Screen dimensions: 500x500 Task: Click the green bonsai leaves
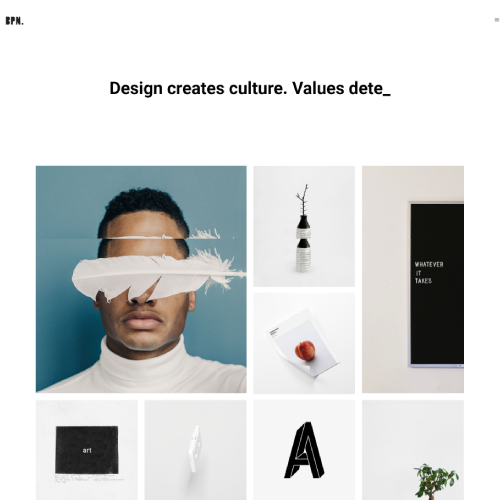[436, 478]
